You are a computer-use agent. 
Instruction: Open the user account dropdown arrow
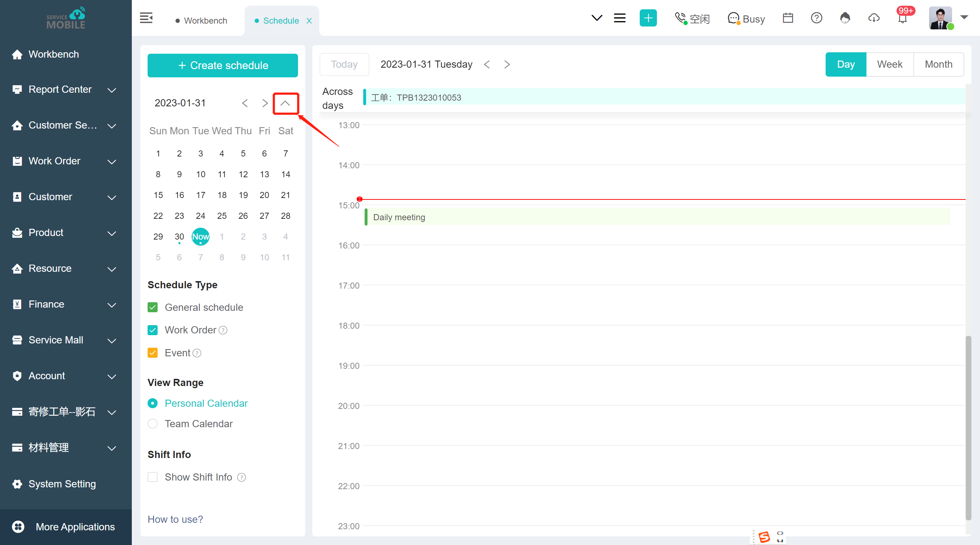point(964,17)
